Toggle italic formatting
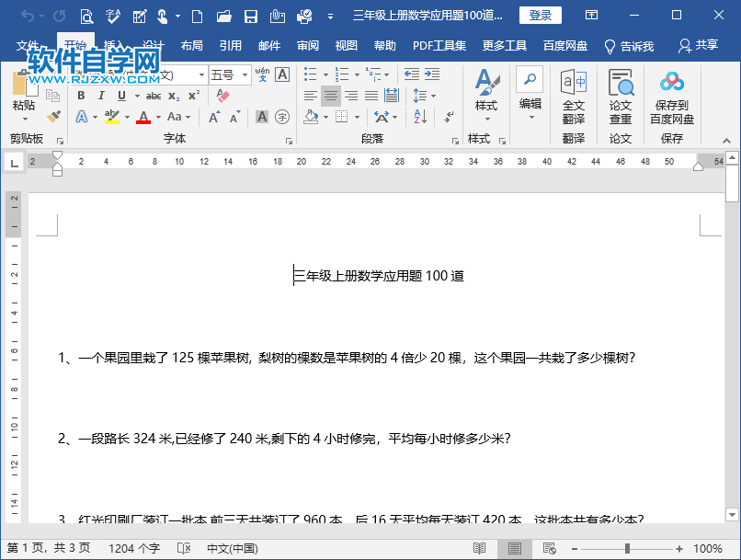 click(101, 96)
